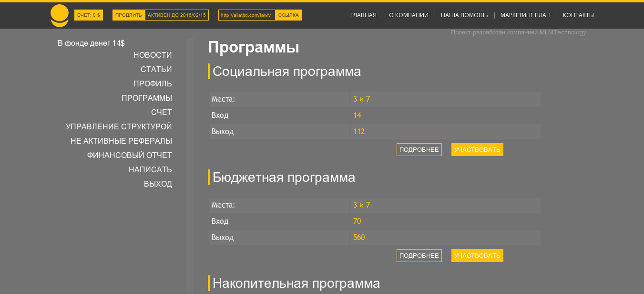Open НЕ АКТИВНЫЕ РЕФЕРАЛЫ in the sidebar

(x=121, y=141)
